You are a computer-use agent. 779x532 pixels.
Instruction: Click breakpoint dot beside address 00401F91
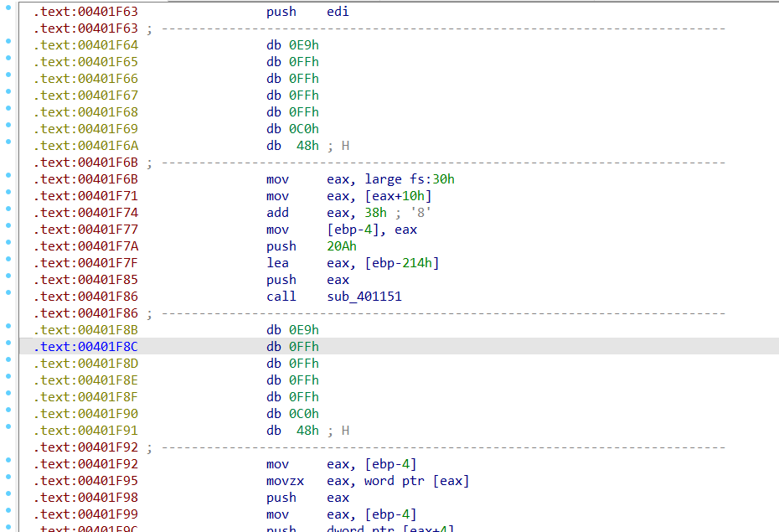[8, 426]
